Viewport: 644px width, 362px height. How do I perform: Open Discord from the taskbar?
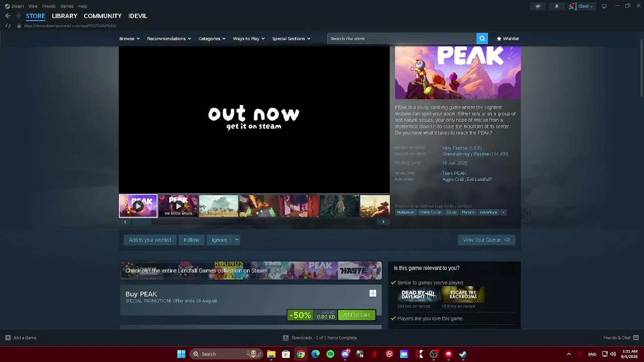pos(345,354)
